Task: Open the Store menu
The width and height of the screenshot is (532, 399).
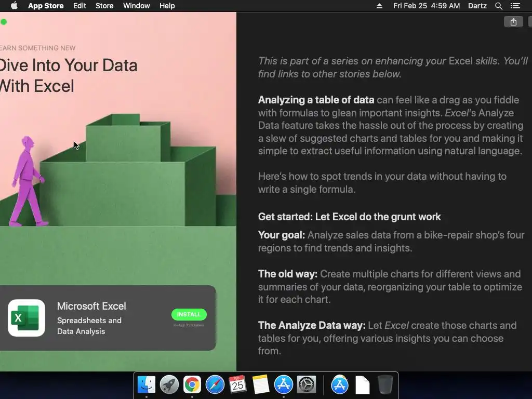Action: coord(104,6)
